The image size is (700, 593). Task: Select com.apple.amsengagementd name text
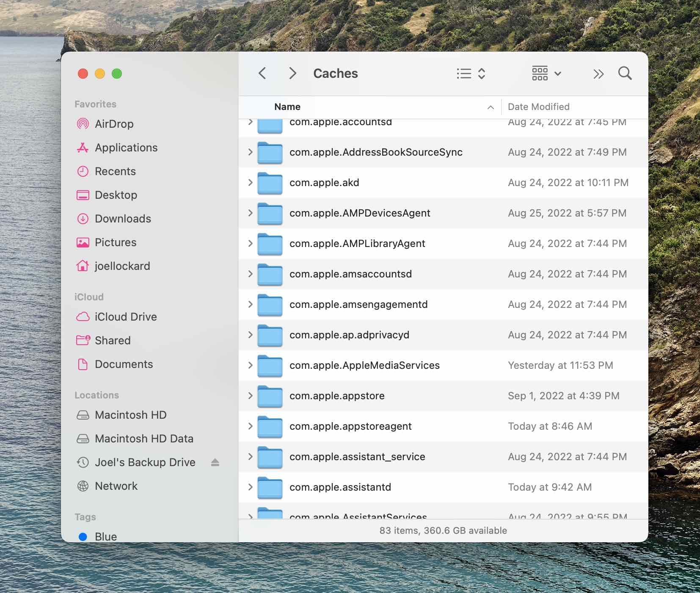pyautogui.click(x=358, y=305)
